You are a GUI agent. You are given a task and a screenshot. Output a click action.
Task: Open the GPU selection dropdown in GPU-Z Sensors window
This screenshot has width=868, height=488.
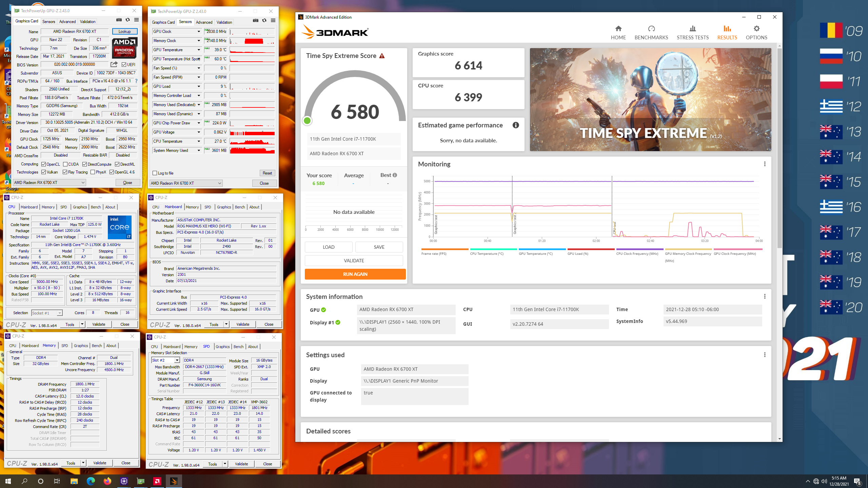click(x=186, y=183)
